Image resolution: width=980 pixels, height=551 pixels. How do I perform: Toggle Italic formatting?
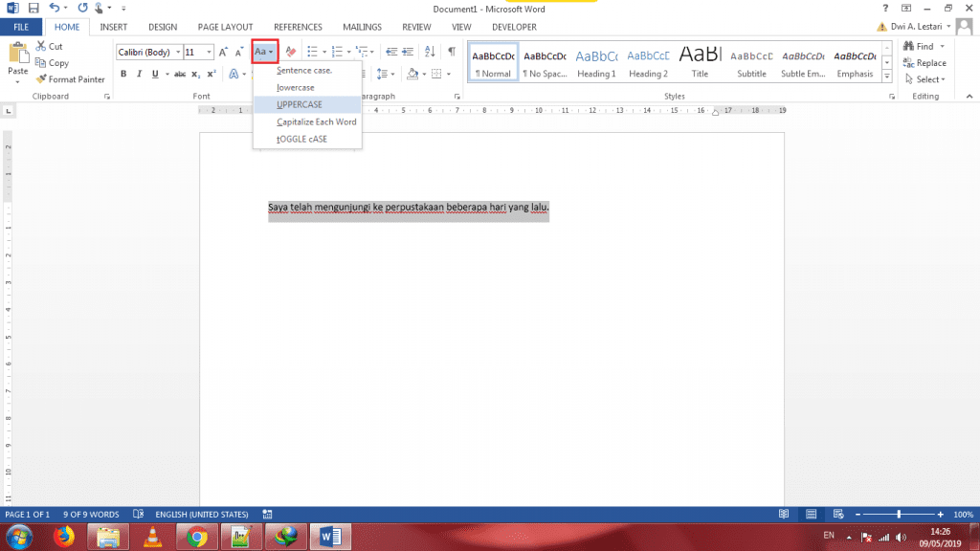click(139, 74)
